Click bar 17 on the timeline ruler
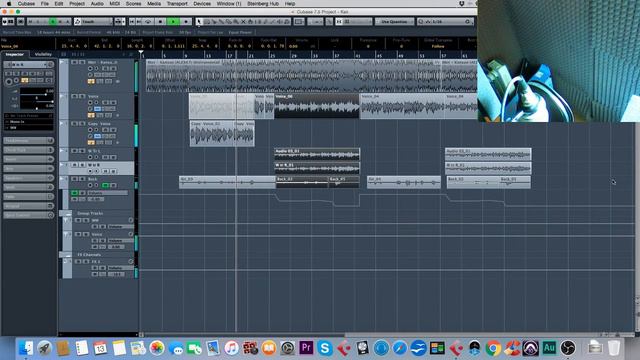This screenshot has width=640, height=360. click(x=230, y=55)
